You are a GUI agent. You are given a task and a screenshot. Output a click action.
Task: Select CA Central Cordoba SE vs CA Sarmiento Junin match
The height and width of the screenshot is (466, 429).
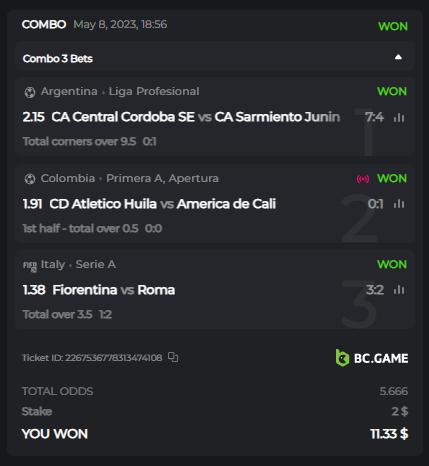pos(196,117)
